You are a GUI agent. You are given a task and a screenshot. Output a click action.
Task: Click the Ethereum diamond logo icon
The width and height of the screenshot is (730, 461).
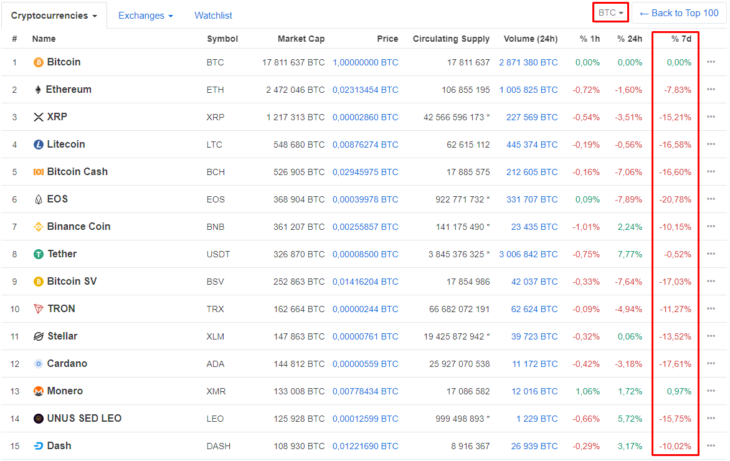[38, 89]
